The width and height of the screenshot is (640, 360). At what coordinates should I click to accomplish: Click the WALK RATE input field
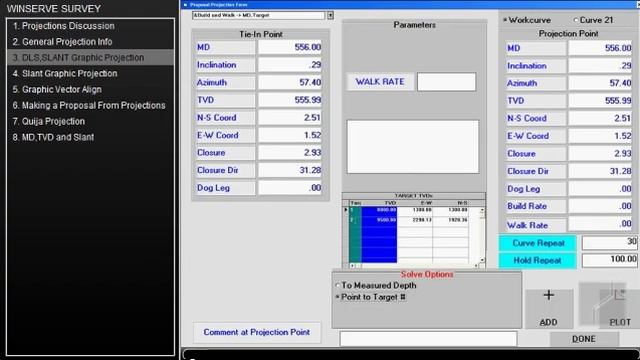[446, 82]
